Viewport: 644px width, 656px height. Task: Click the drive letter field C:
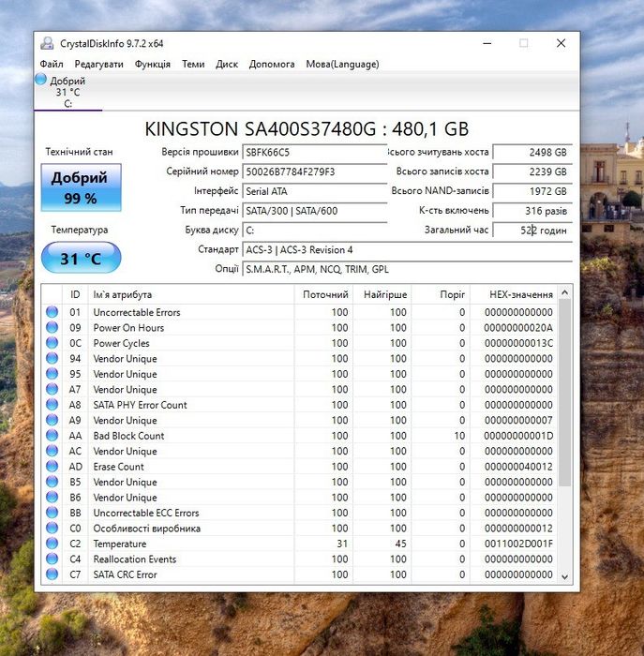315,231
